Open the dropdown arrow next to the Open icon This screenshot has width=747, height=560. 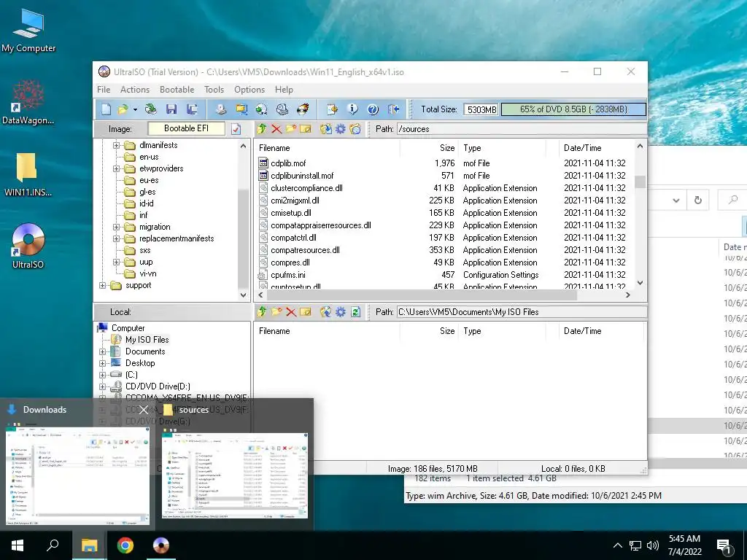tap(135, 109)
